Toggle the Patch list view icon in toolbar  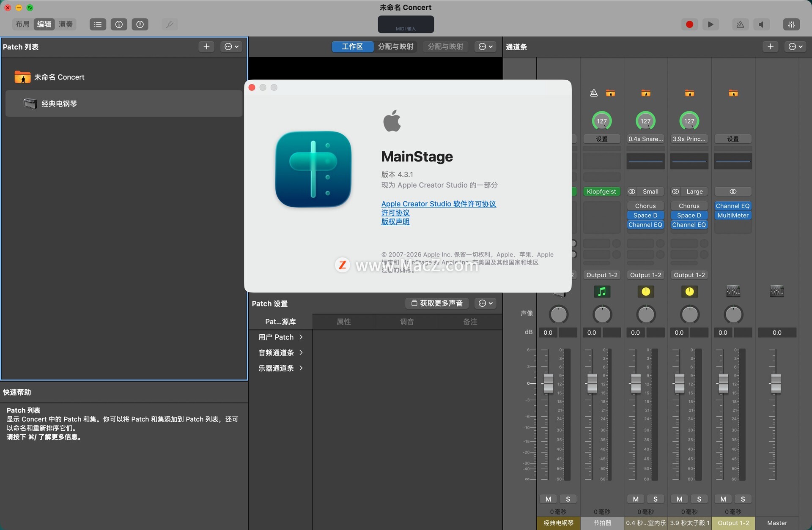(98, 25)
